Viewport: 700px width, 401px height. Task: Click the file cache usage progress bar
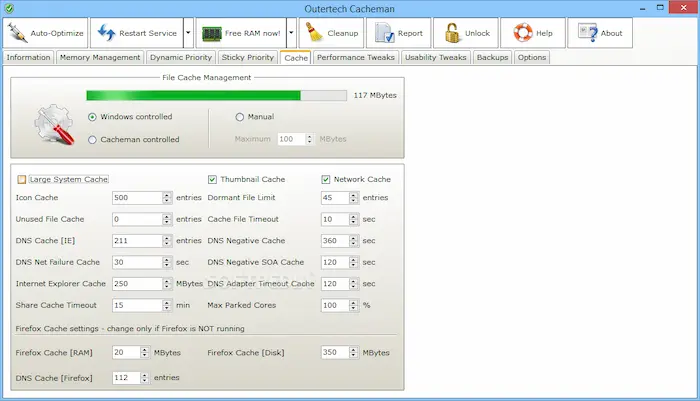click(217, 96)
